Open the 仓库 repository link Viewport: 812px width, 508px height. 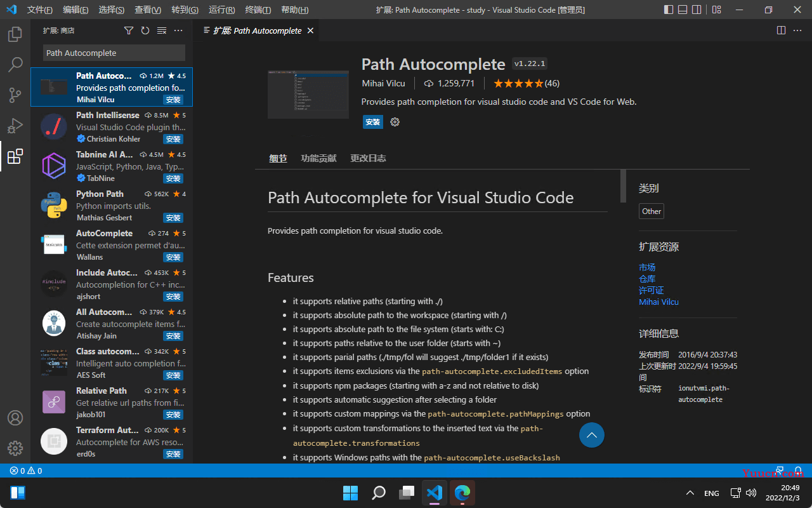pos(647,279)
